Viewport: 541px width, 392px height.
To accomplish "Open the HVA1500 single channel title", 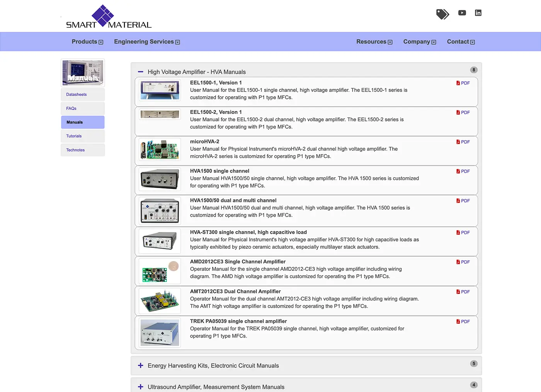I will [219, 171].
